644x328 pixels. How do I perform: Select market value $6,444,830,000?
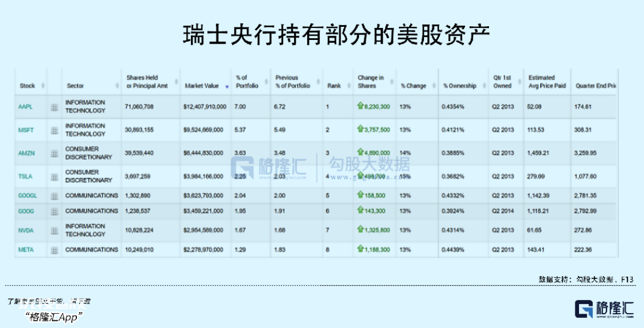[x=203, y=153]
